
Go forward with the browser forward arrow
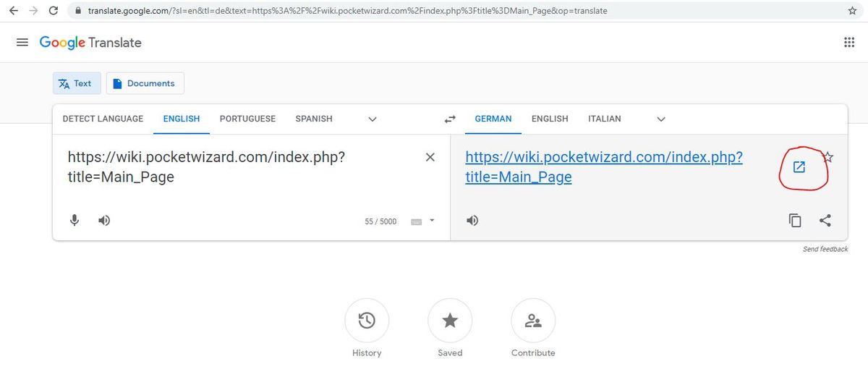pos(33,11)
